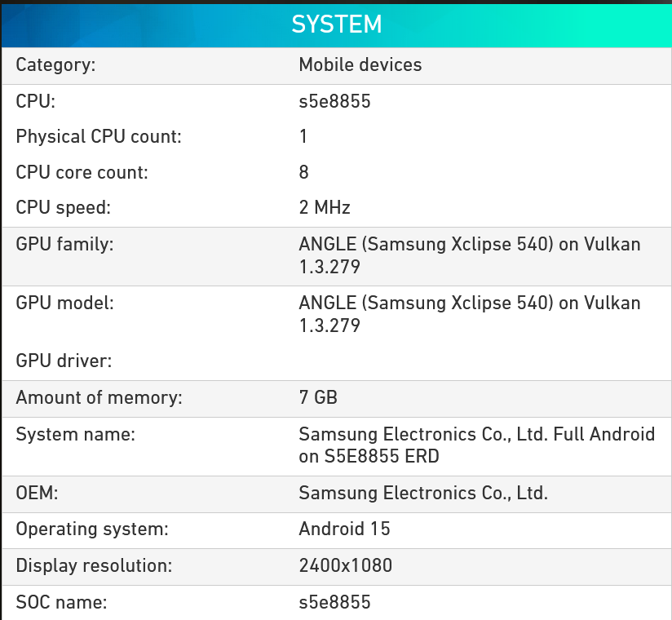Select the Android 15 operating system value
The image size is (672, 620).
coord(345,529)
